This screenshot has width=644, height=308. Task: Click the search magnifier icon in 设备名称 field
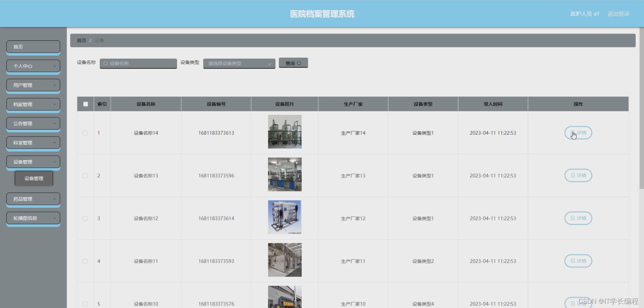tap(106, 63)
